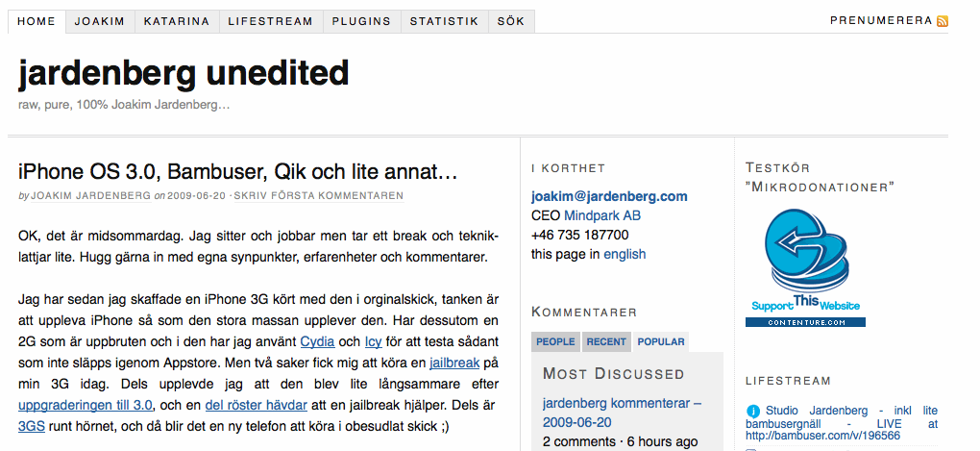
Task: Click the orange RSS feed icon
Action: [943, 21]
